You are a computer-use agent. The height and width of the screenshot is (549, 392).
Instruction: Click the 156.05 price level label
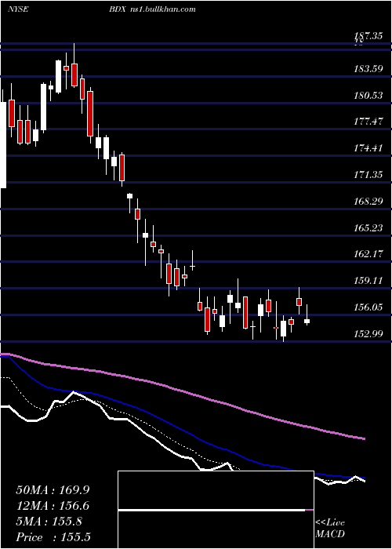368,307
